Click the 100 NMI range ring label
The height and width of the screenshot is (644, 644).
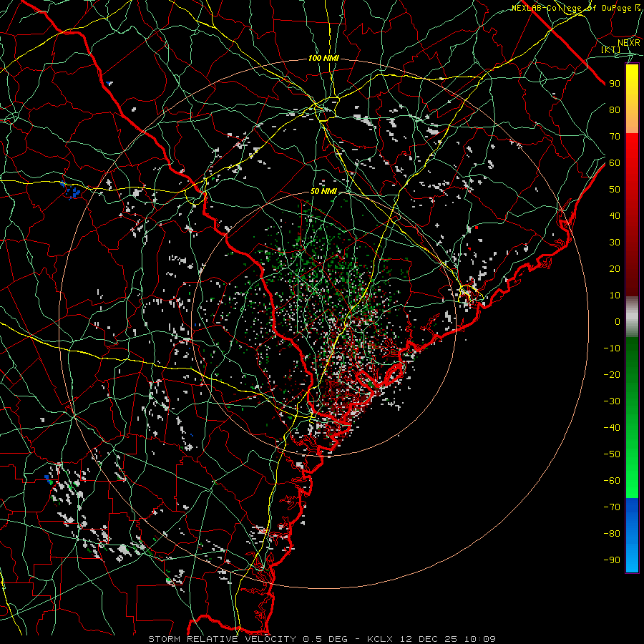323,59
